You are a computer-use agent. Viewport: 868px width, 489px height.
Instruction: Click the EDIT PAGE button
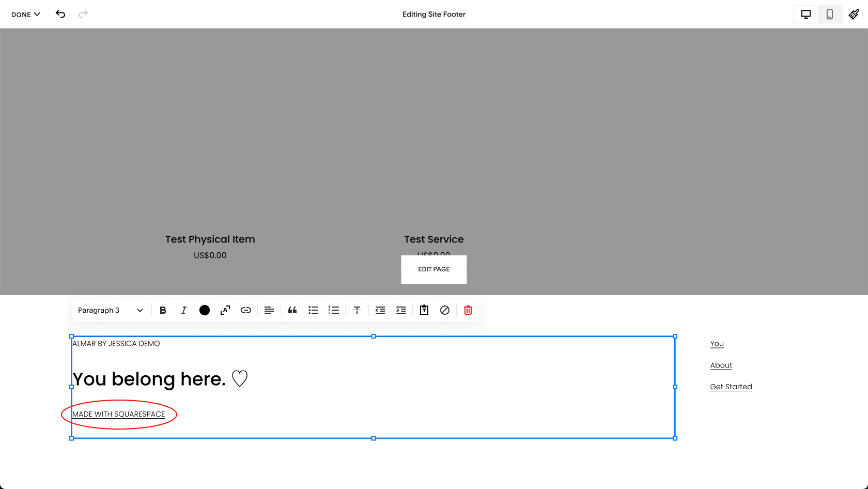[434, 269]
